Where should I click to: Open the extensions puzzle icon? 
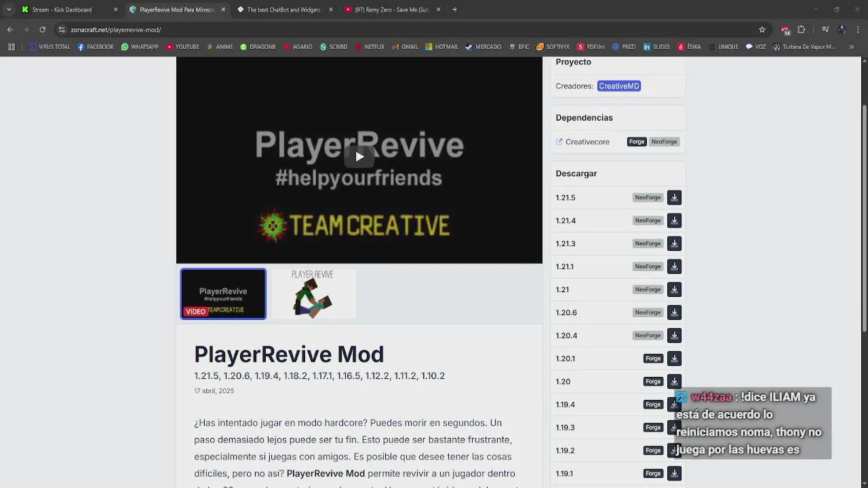pos(802,30)
